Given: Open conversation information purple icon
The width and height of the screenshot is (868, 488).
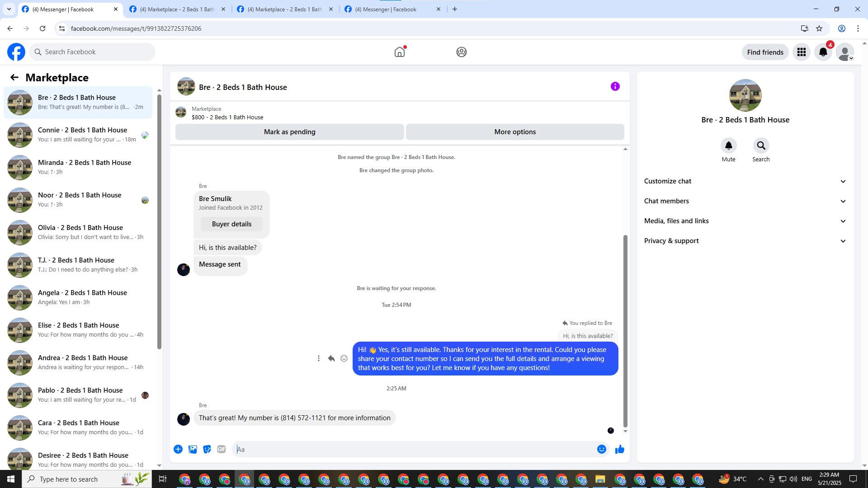Looking at the screenshot, I should [x=615, y=86].
